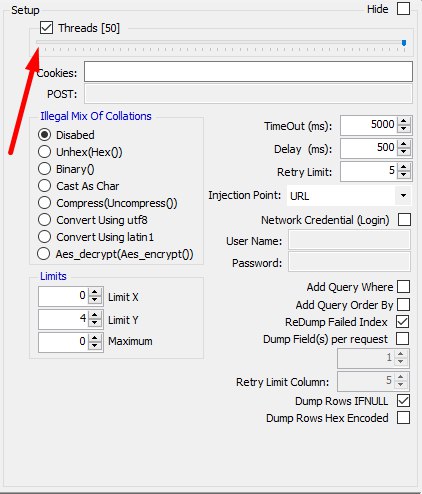Viewport: 422px width, 494px height.
Task: Decrease Limit Y with the down arrow
Action: coord(95,322)
